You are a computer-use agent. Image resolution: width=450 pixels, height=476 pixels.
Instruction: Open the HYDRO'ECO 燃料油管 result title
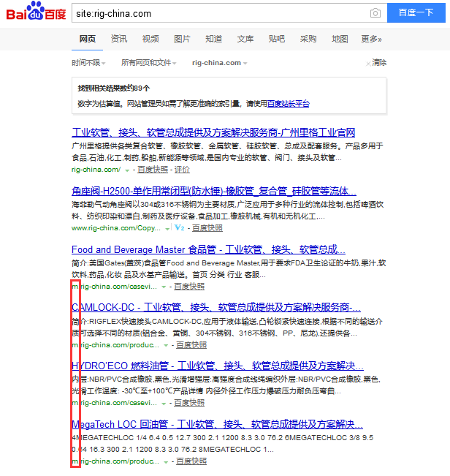click(218, 366)
